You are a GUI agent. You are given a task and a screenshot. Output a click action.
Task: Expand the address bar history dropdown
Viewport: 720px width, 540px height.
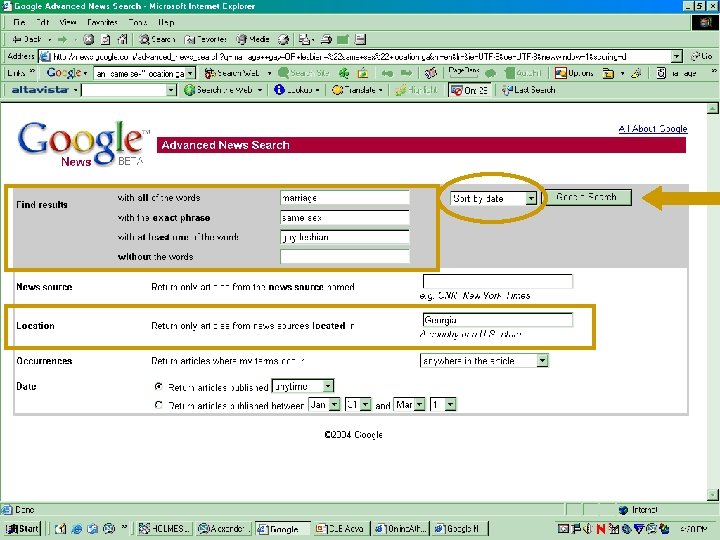click(676, 56)
